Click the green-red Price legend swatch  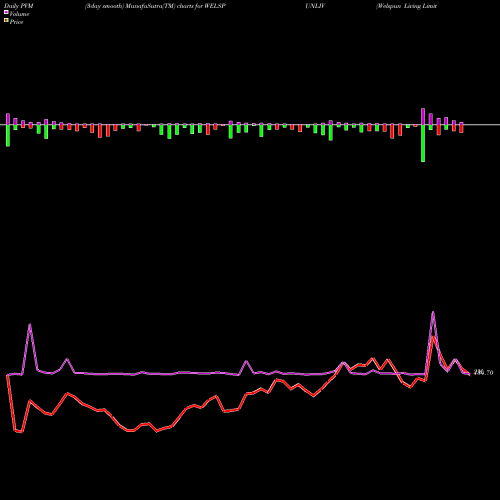point(6,21)
